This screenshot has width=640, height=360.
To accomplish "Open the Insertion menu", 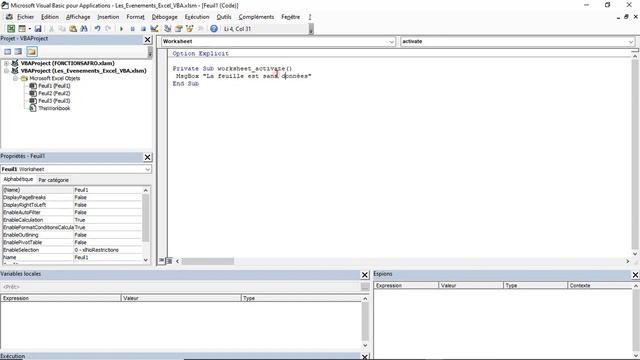I will pyautogui.click(x=108, y=17).
